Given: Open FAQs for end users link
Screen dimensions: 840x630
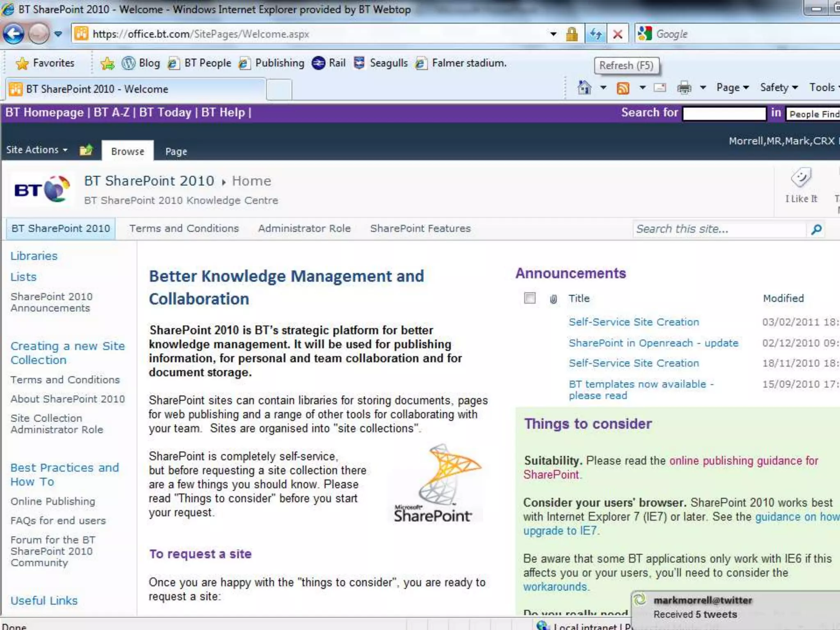Looking at the screenshot, I should pyautogui.click(x=58, y=520).
